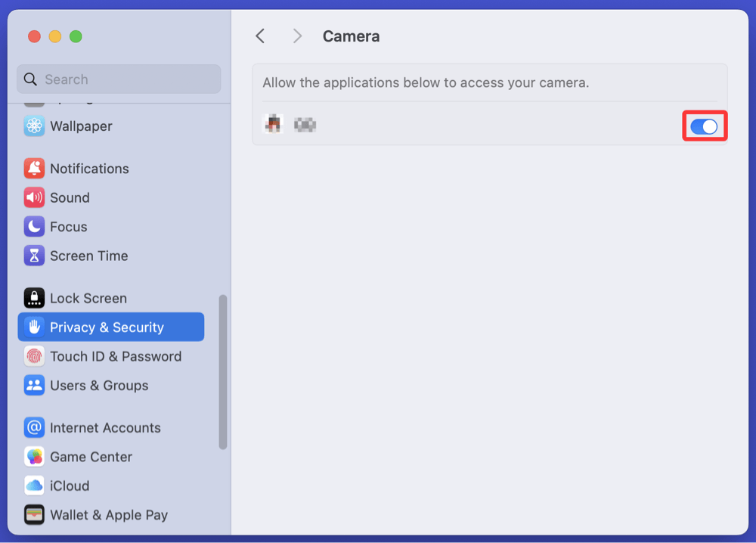Click the sidebar vertical scrollbar
Image resolution: width=756 pixels, height=543 pixels.
click(x=223, y=372)
